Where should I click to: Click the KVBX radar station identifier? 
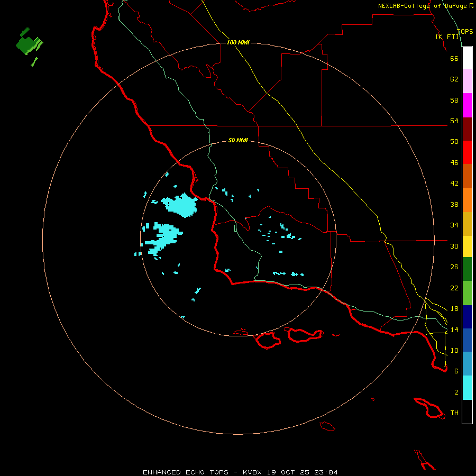point(252,472)
